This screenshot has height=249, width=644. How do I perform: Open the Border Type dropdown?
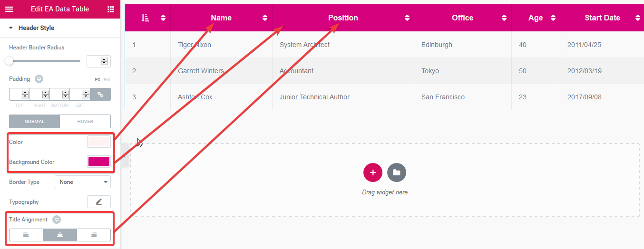pyautogui.click(x=83, y=182)
